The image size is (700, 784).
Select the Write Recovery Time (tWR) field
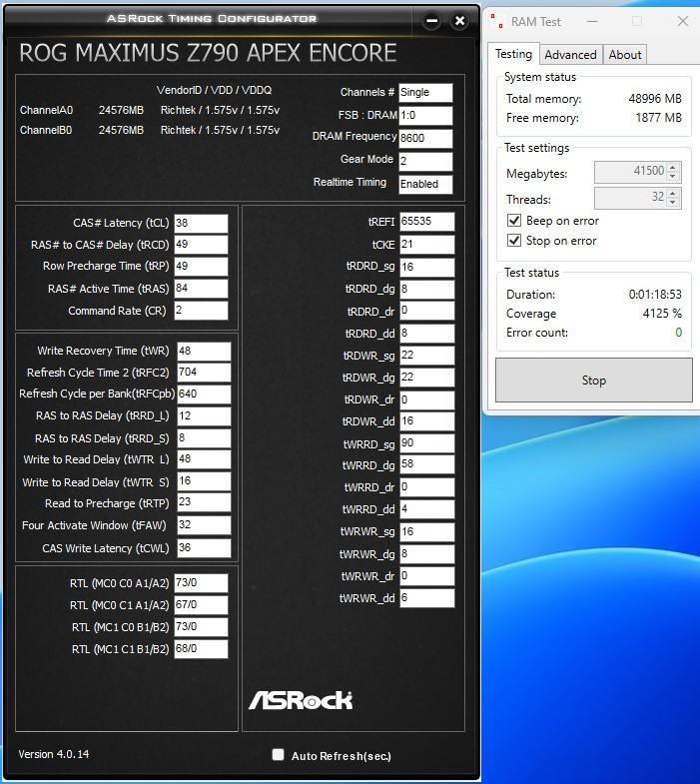pyautogui.click(x=204, y=351)
